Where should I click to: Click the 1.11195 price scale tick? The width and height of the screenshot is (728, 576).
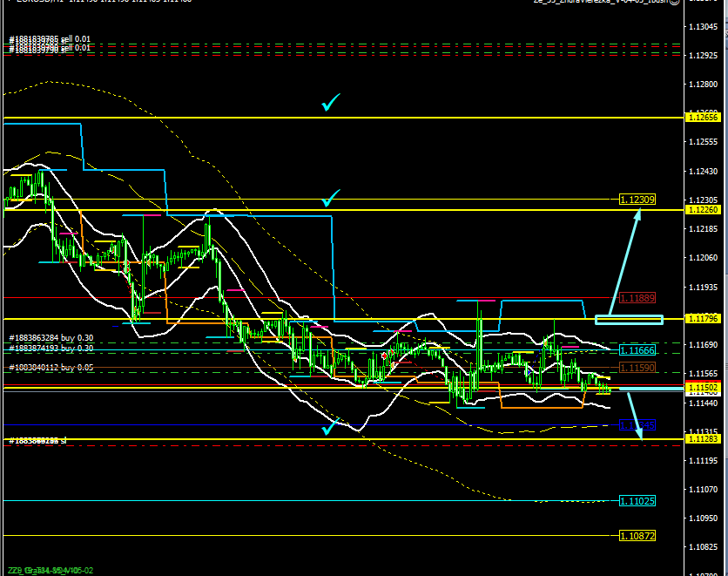tap(703, 461)
